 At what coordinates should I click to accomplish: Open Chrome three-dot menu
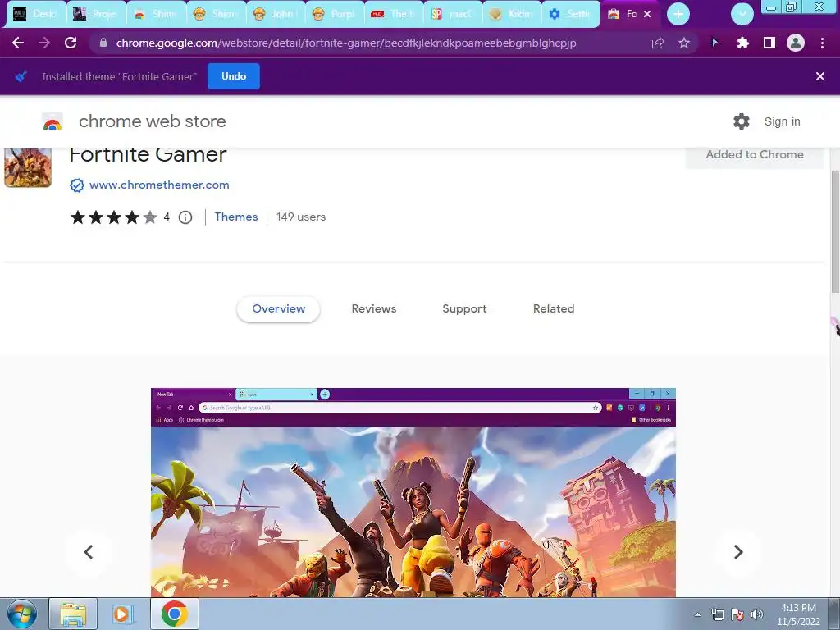[x=822, y=43]
